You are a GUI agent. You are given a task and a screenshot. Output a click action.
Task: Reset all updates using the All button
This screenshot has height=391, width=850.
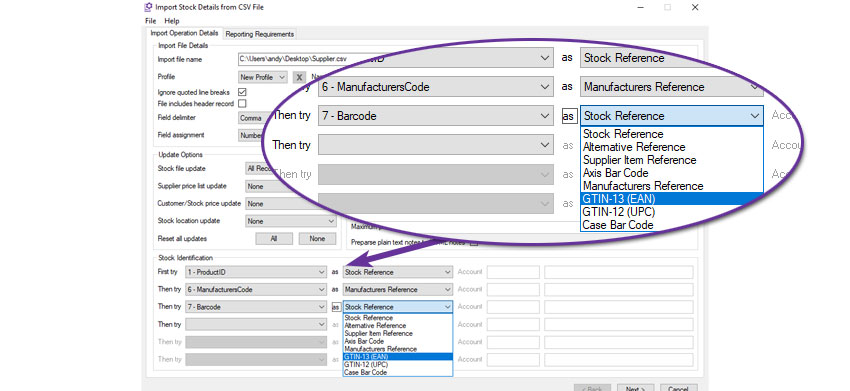coord(274,239)
